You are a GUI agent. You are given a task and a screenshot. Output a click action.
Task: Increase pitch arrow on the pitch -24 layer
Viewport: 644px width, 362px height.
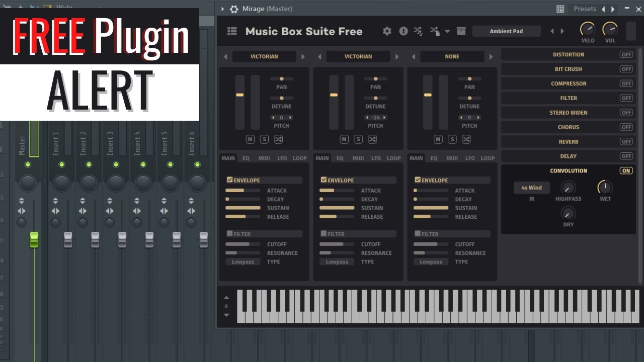click(384, 118)
